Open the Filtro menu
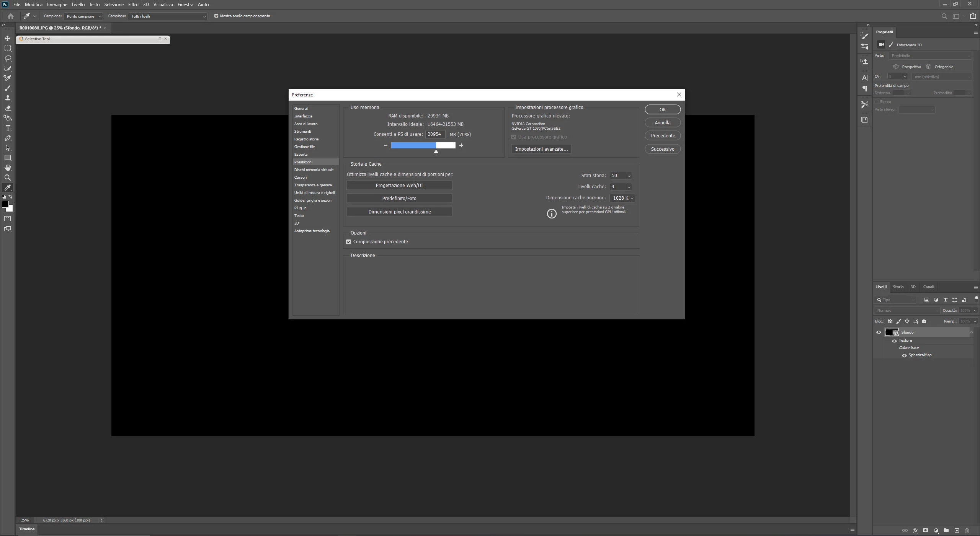This screenshot has height=536, width=980. 133,5
